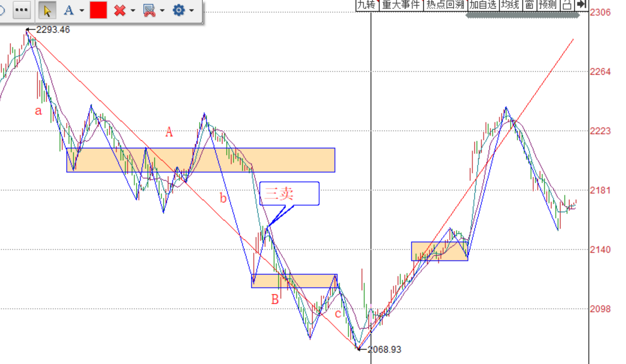Viewport: 626px width, 364px height.
Task: Open the gear settings dropdown arrow
Action: [192, 11]
